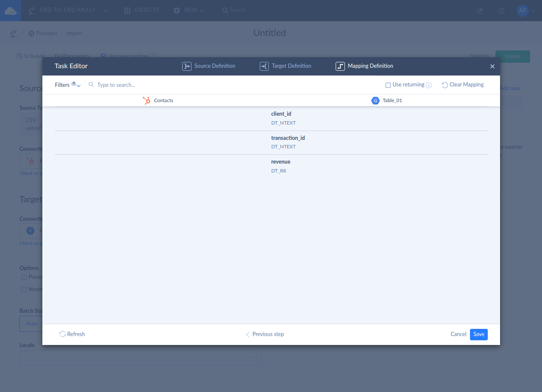This screenshot has height=392, width=542.
Task: Click the Use returning info icon
Action: (429, 85)
